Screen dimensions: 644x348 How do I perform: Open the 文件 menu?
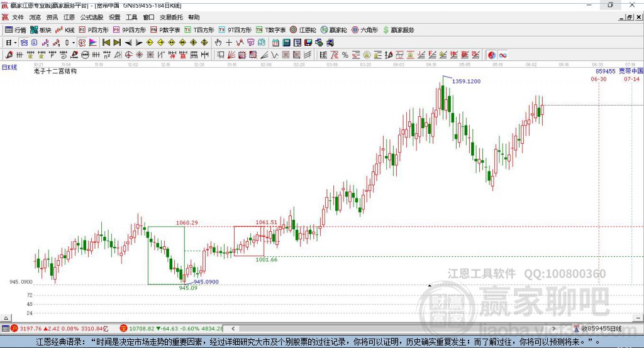pos(18,17)
